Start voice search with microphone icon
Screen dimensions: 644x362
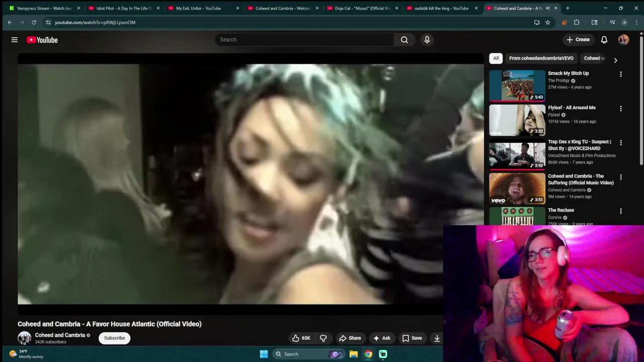coord(427,40)
